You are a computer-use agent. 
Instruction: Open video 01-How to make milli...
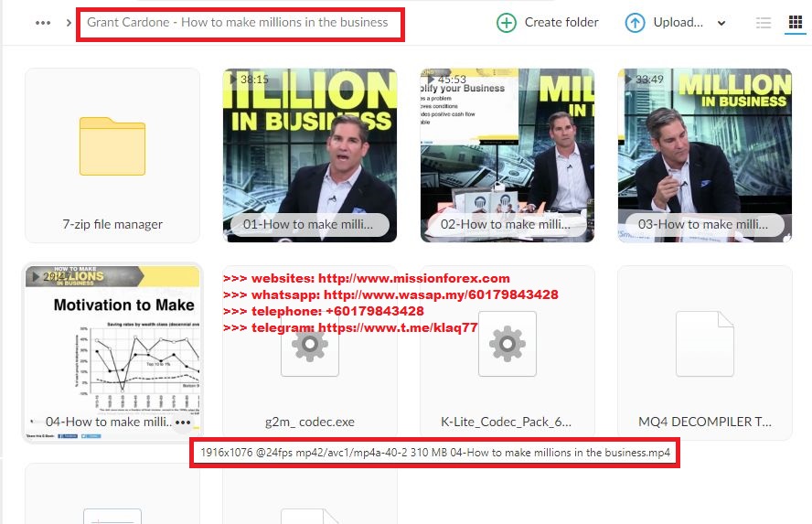point(310,155)
